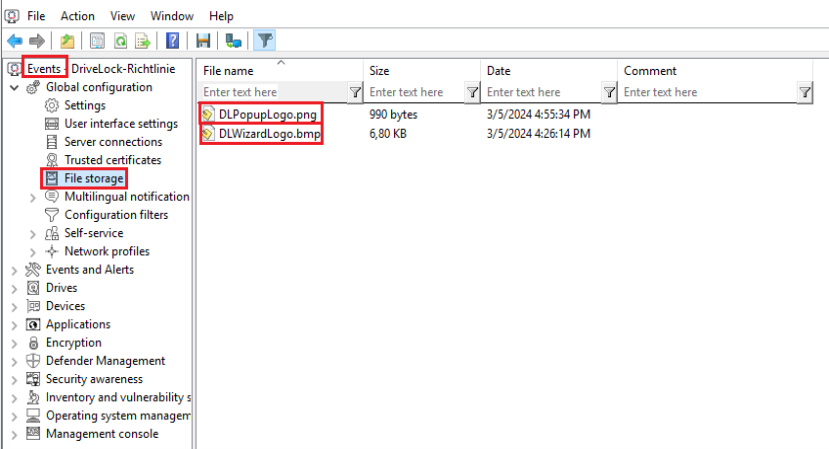
Task: Click the File name column filter funnel
Action: coord(355,92)
